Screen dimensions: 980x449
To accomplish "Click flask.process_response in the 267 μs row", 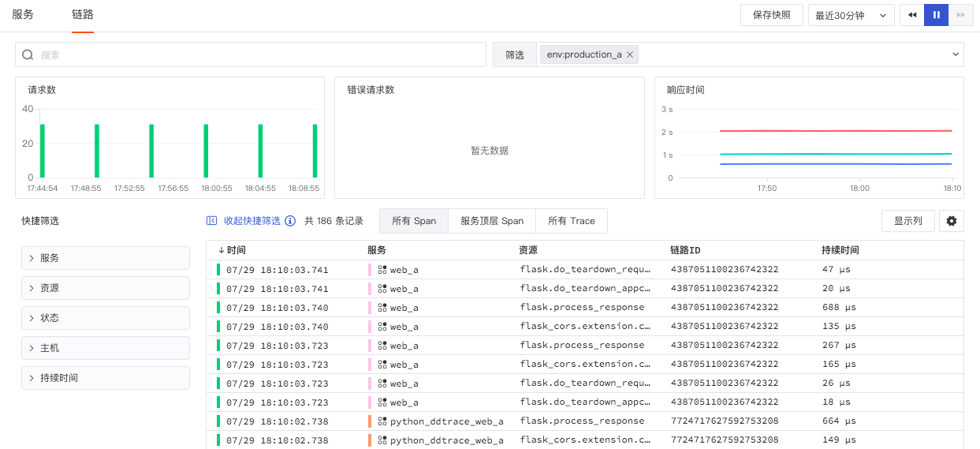I will tap(582, 346).
